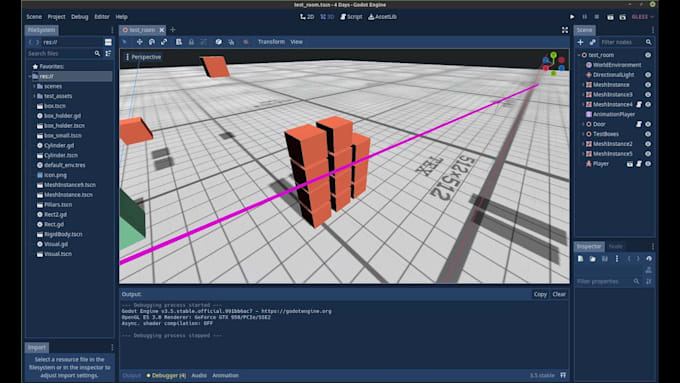Open the Project menu
The image size is (680, 383).
(x=56, y=17)
